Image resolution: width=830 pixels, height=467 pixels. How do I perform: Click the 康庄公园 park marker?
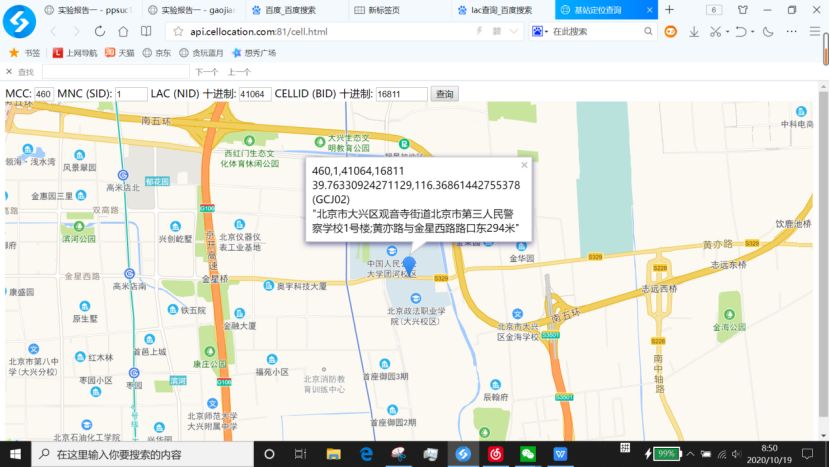coord(210,352)
